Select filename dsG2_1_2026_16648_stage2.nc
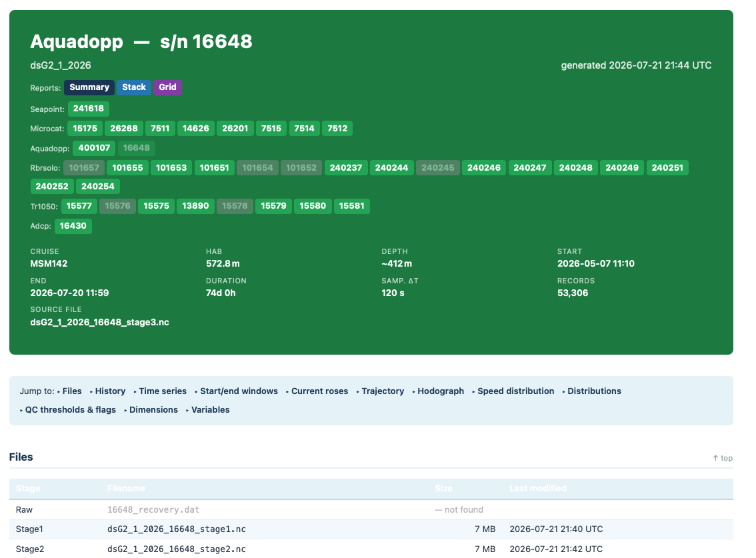756x558 pixels. click(177, 549)
